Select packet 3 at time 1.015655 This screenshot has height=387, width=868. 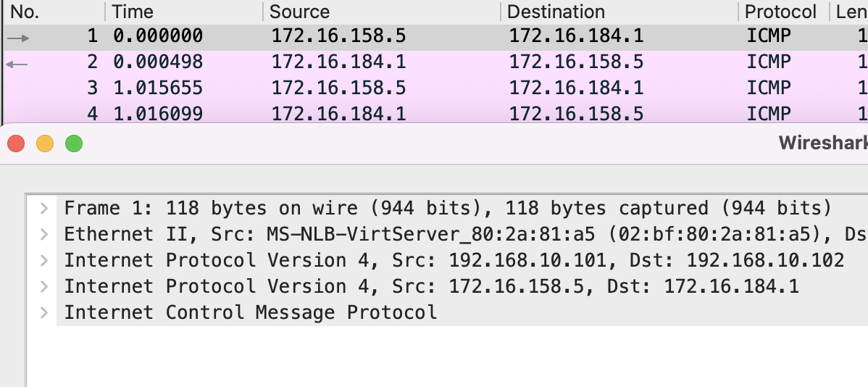click(158, 88)
